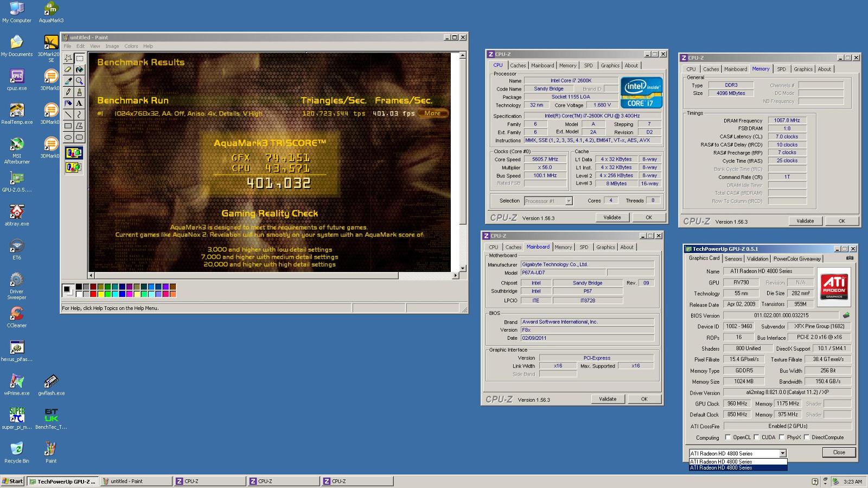Image resolution: width=868 pixels, height=488 pixels.
Task: Select the Brush tool in Paint
Action: (80, 92)
